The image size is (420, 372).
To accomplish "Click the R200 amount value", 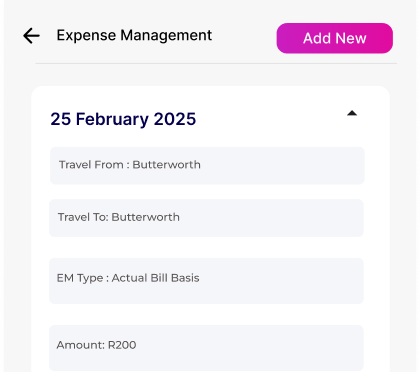I will 122,345.
